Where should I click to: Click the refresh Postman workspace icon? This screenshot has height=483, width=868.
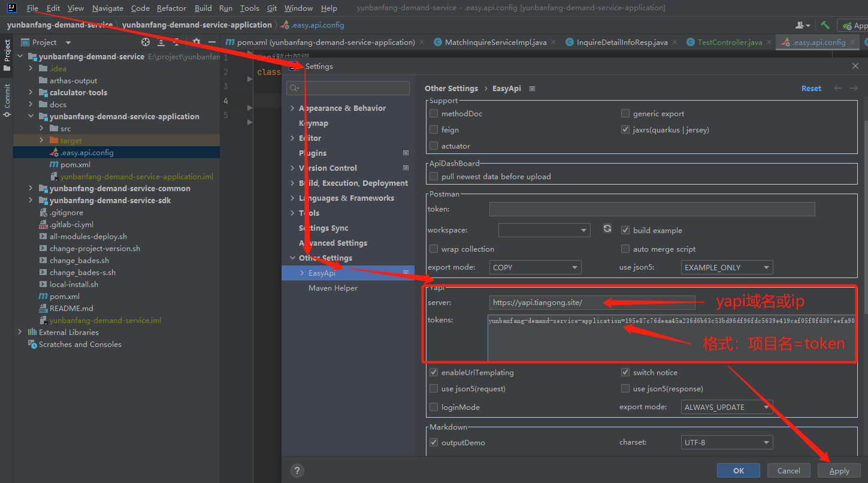click(x=607, y=229)
